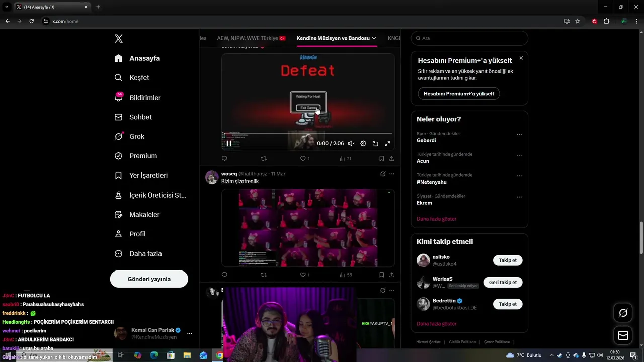Viewport: 644px width, 362px height.
Task: Open Yer İşaretleri bookmarks
Action: point(141,175)
